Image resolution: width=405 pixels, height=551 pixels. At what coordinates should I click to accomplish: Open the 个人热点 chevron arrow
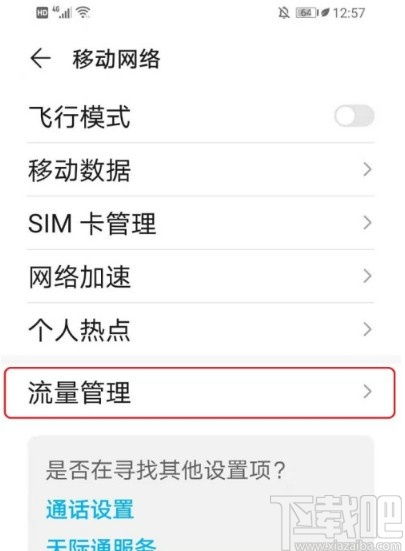(x=367, y=329)
